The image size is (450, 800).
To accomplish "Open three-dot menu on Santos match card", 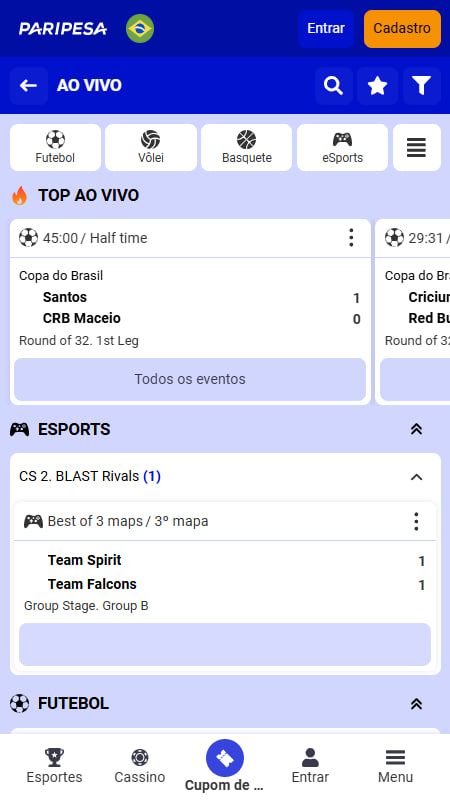I will tap(351, 238).
